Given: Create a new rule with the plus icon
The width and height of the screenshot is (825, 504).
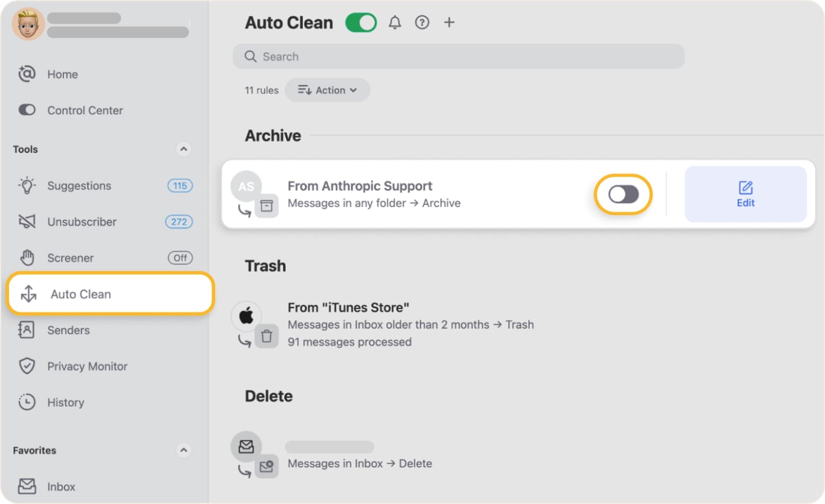Looking at the screenshot, I should [449, 22].
